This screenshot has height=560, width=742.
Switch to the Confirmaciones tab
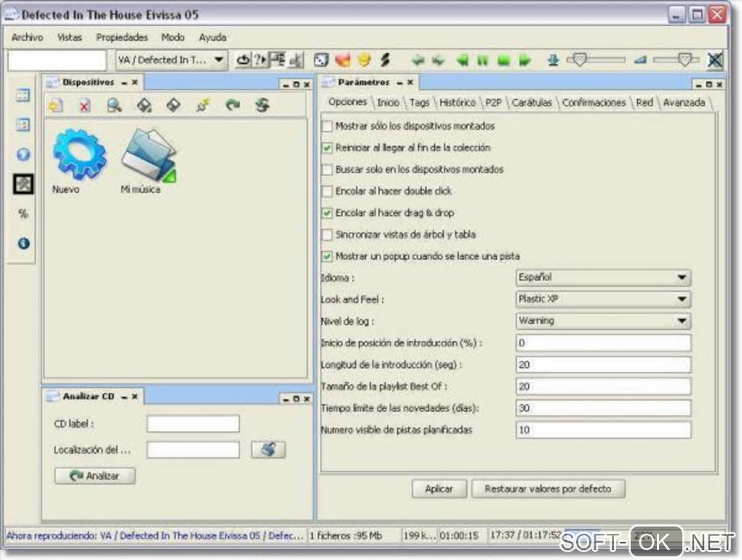tap(594, 103)
